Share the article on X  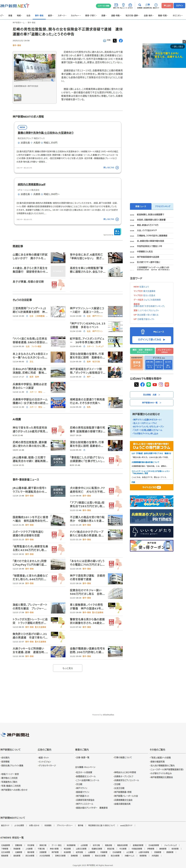point(115,41)
